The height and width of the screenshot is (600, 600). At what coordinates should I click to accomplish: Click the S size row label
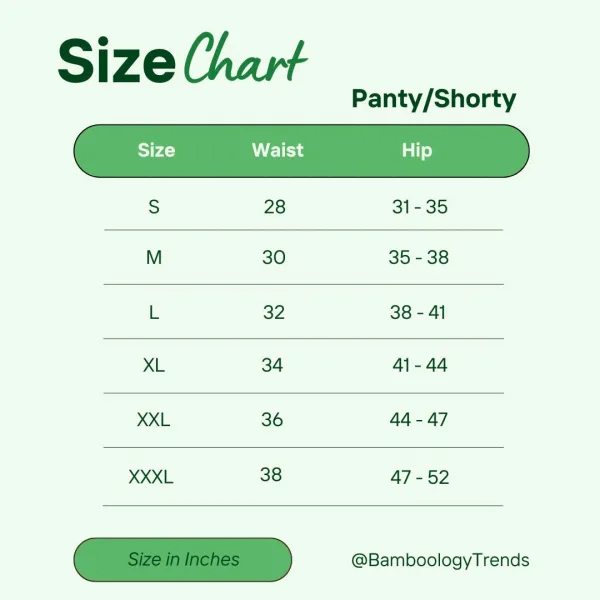(154, 207)
